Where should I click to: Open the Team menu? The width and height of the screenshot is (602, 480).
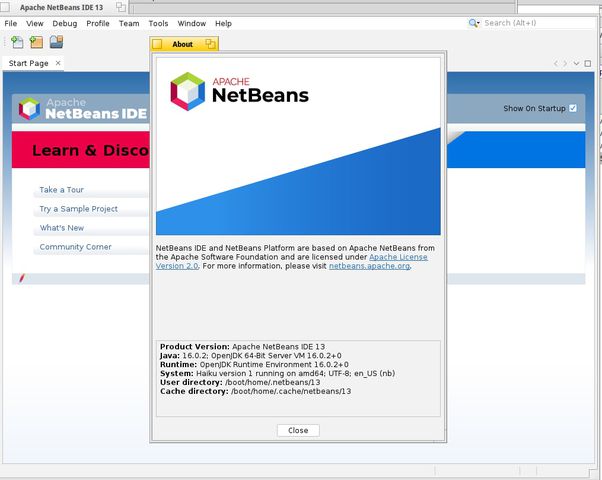coord(129,23)
